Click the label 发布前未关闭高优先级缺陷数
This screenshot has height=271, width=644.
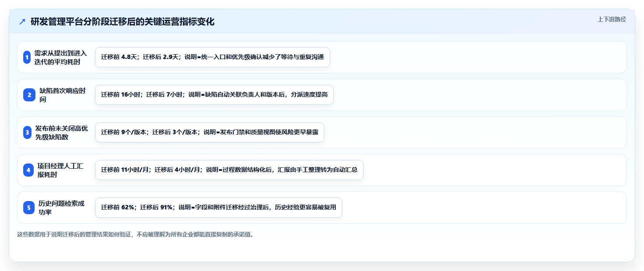click(x=62, y=132)
